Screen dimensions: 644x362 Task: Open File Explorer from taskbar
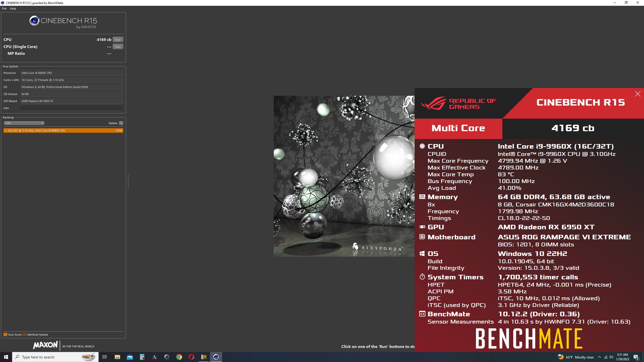117,357
